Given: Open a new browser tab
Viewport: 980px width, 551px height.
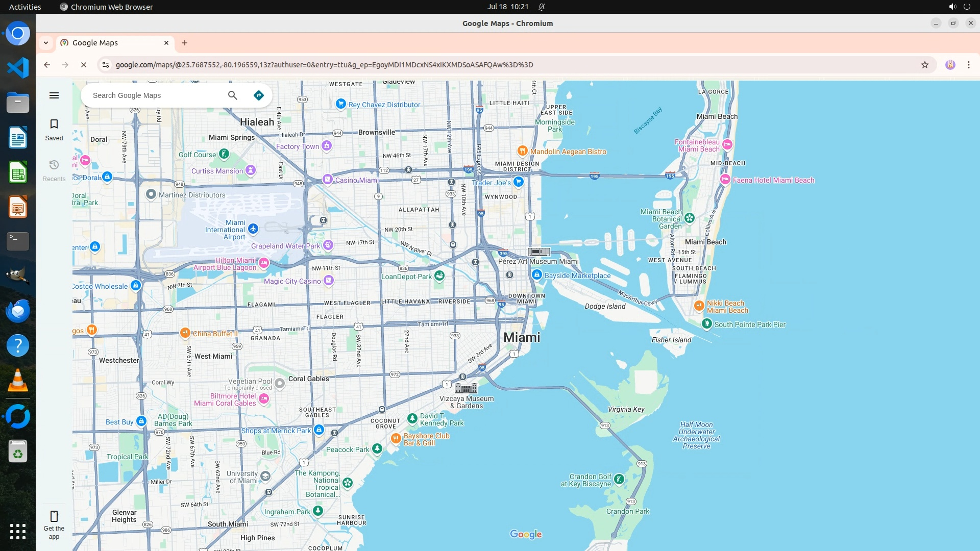Looking at the screenshot, I should click(185, 43).
